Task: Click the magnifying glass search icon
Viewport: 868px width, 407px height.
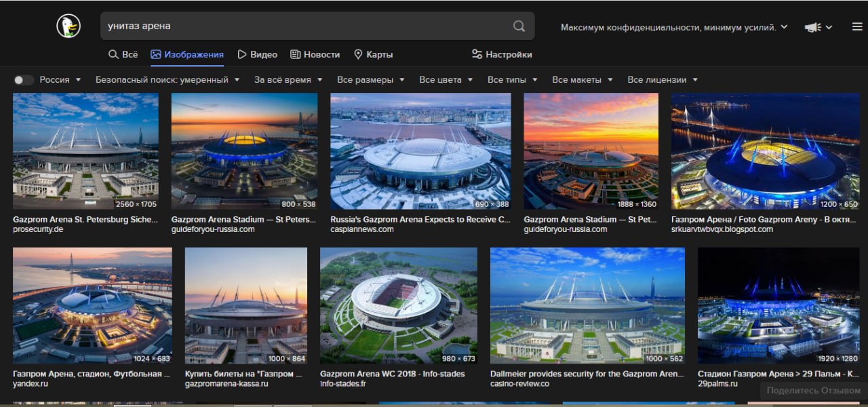Action: [x=519, y=26]
